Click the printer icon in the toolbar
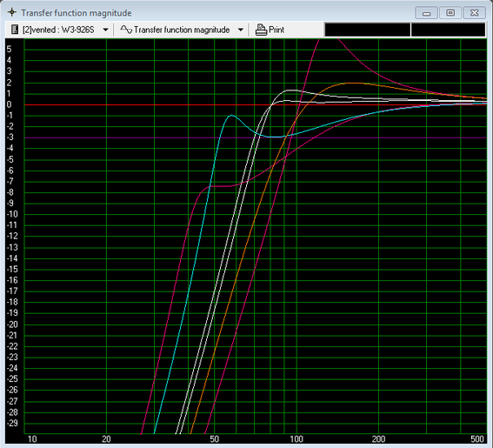Image resolution: width=493 pixels, height=448 pixels. click(x=261, y=30)
